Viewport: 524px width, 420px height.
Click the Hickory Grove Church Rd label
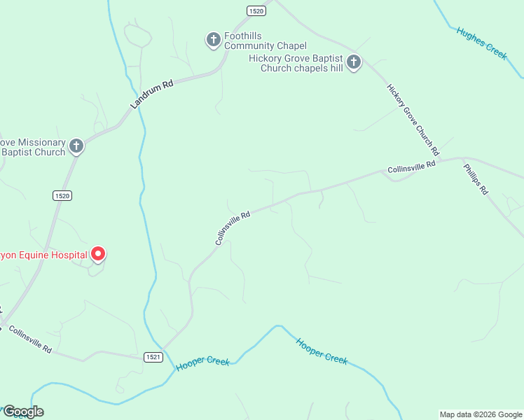click(x=413, y=120)
